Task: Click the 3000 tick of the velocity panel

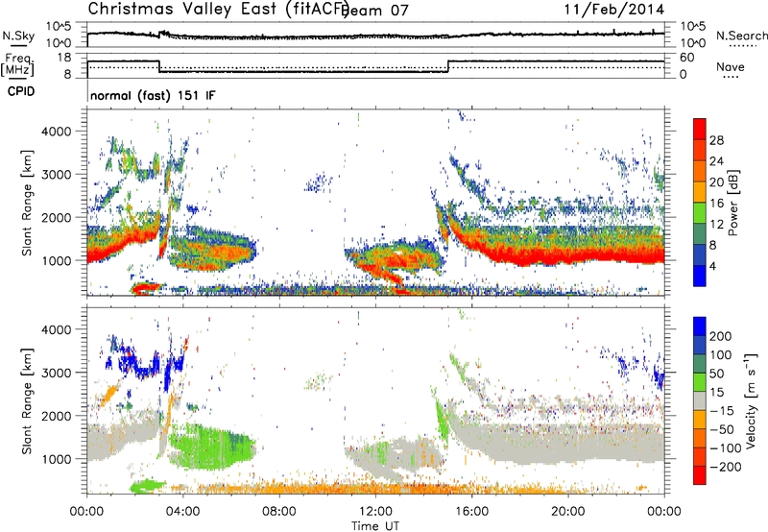Action: pyautogui.click(x=56, y=373)
